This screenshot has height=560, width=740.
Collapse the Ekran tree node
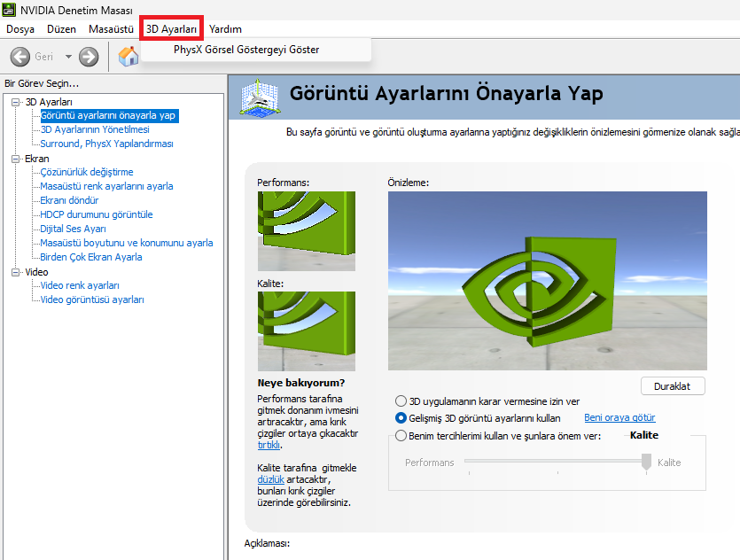point(16,159)
